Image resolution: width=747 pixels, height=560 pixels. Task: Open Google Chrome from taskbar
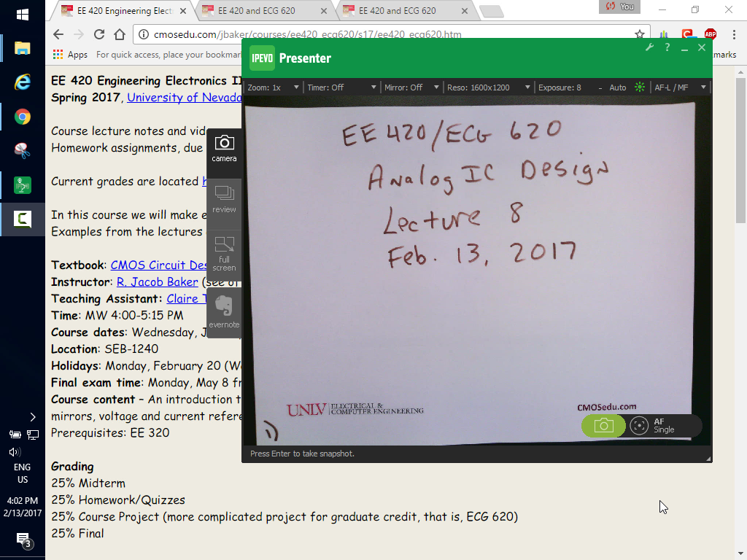23,117
